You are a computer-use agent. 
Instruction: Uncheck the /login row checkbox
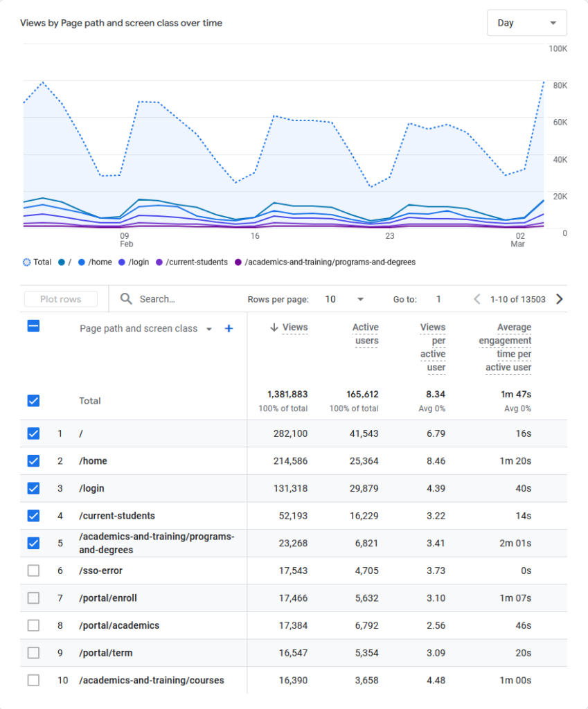[33, 488]
